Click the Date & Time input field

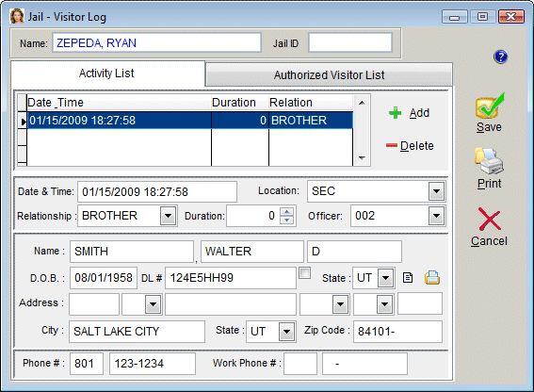[157, 191]
